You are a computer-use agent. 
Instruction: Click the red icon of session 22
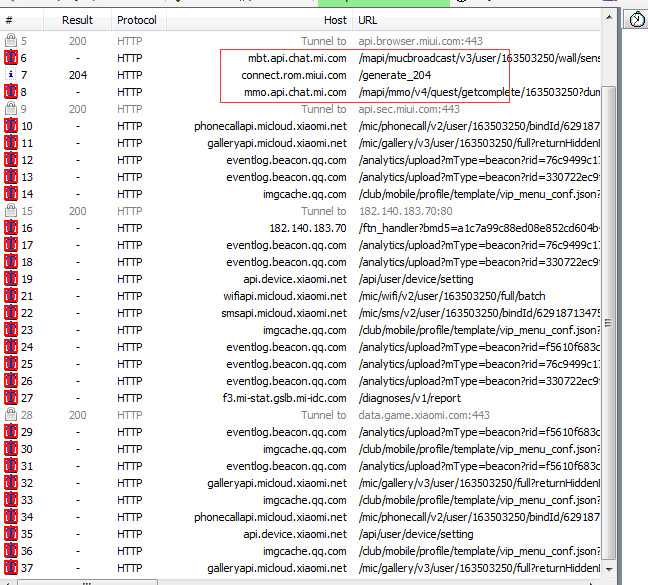[11, 312]
